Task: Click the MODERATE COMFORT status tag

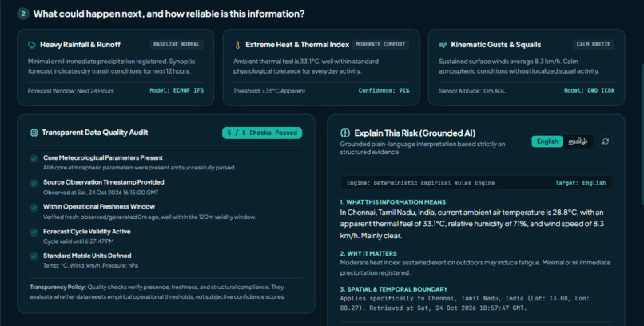Action: coord(380,44)
